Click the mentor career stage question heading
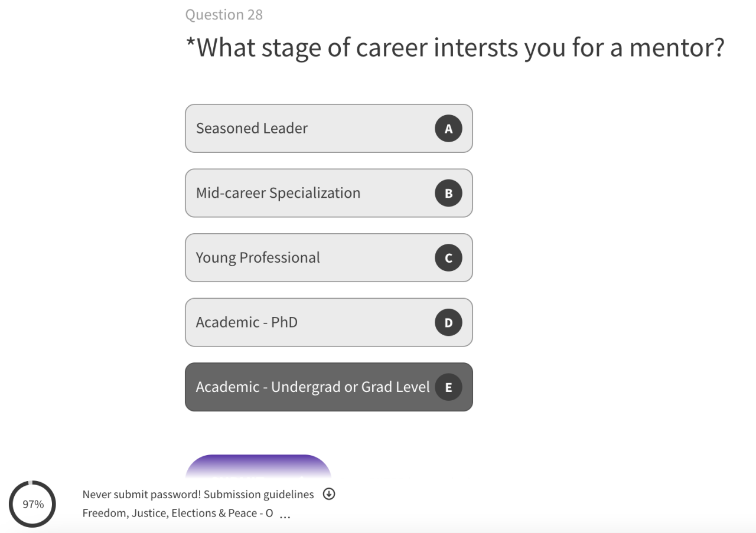This screenshot has width=756, height=533. click(461, 47)
